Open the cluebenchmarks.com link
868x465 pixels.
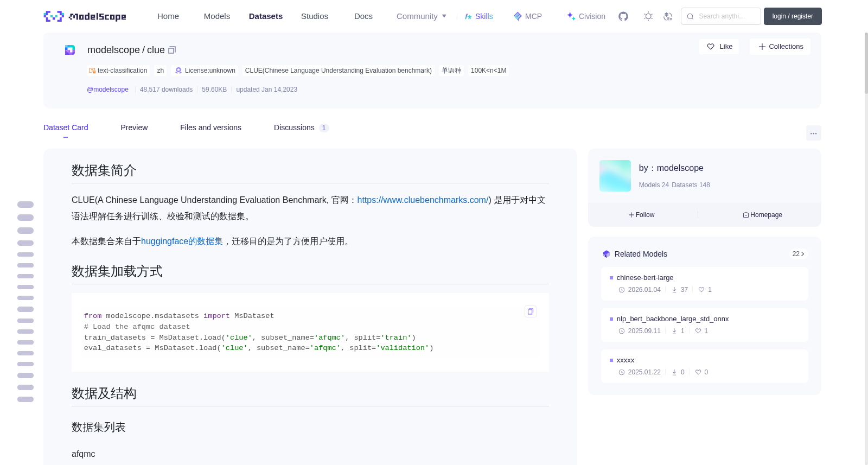[x=423, y=200]
